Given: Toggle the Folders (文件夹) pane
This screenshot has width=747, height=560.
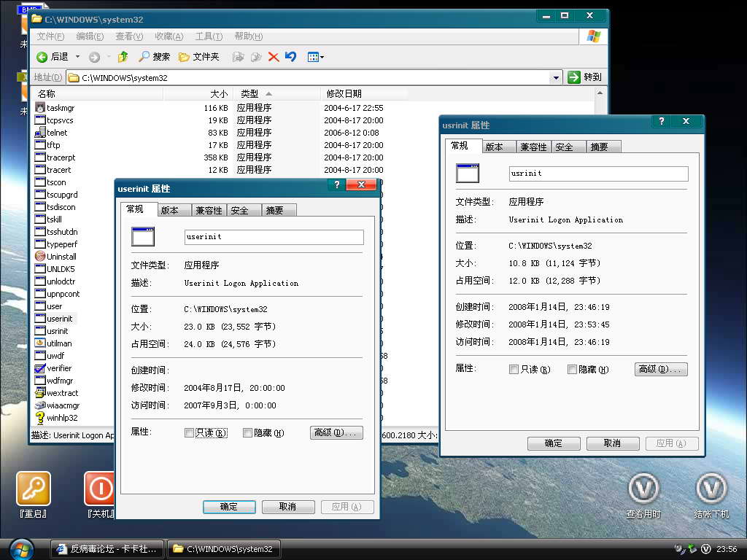Looking at the screenshot, I should [198, 57].
